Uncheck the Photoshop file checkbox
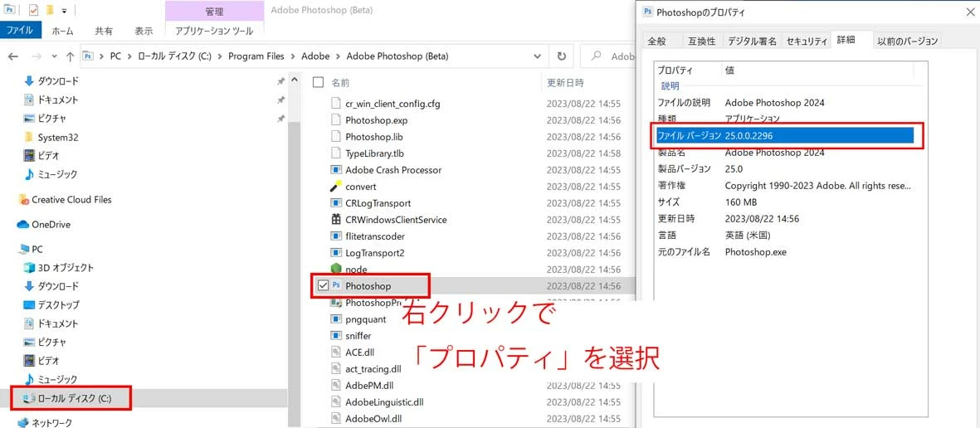The image size is (980, 428). (x=323, y=286)
